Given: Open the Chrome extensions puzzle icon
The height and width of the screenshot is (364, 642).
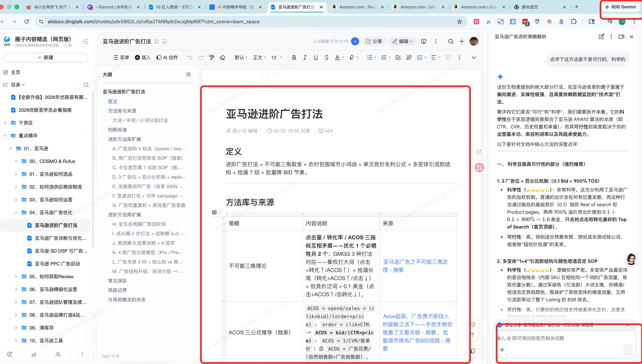Looking at the screenshot, I should pyautogui.click(x=574, y=22).
